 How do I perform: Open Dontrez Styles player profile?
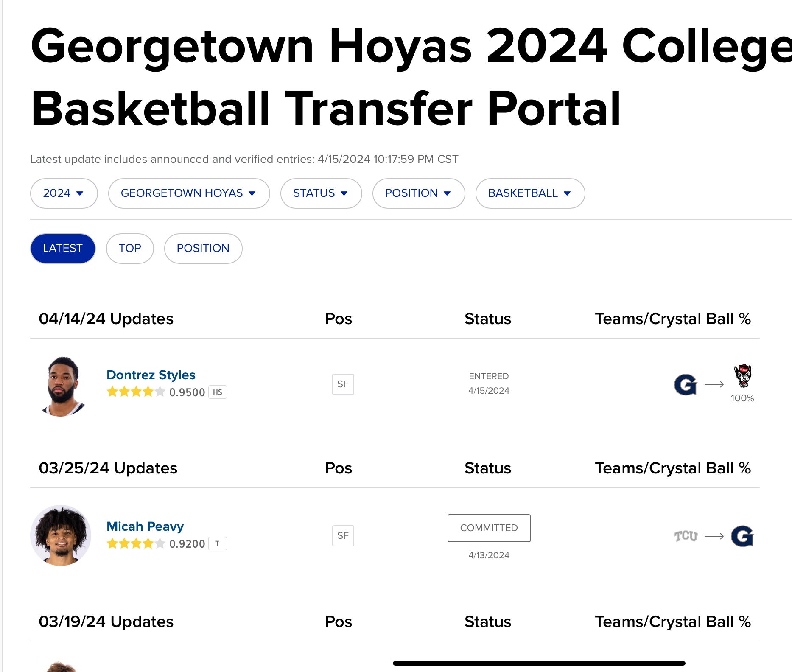point(151,375)
